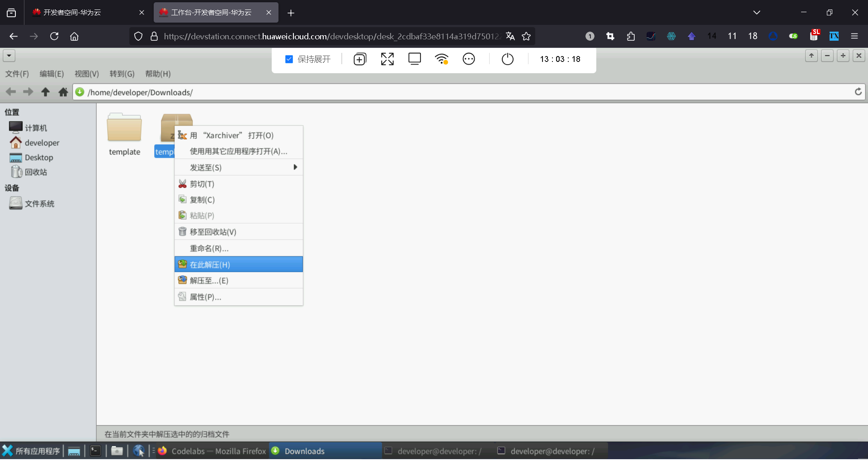Open the 转到(G) go menu
The image size is (868, 461).
[122, 74]
